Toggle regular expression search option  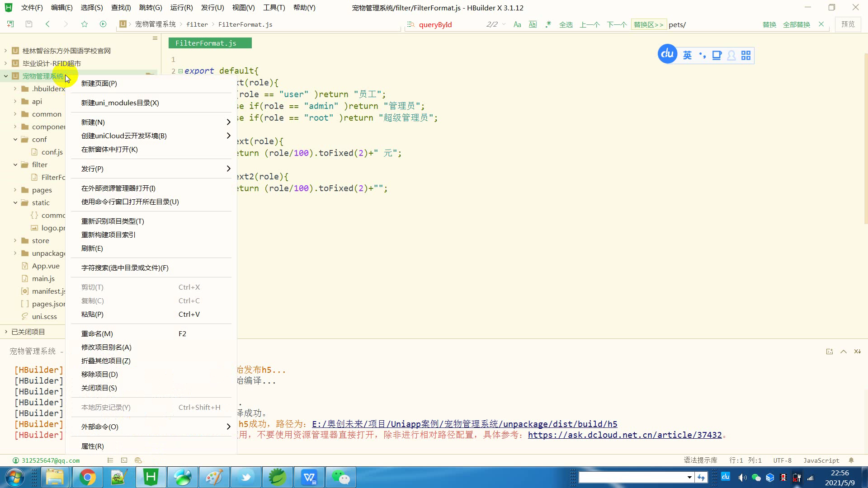coord(548,24)
